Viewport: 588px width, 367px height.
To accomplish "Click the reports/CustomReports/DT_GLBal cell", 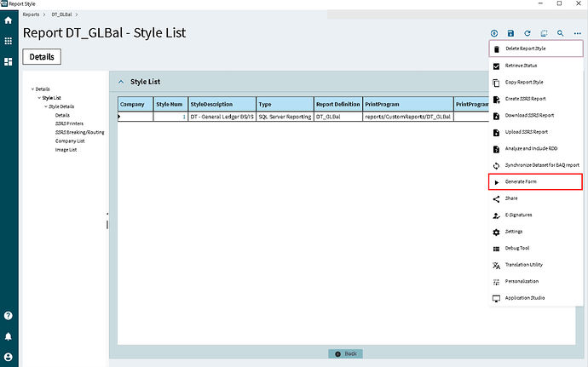I will click(407, 117).
